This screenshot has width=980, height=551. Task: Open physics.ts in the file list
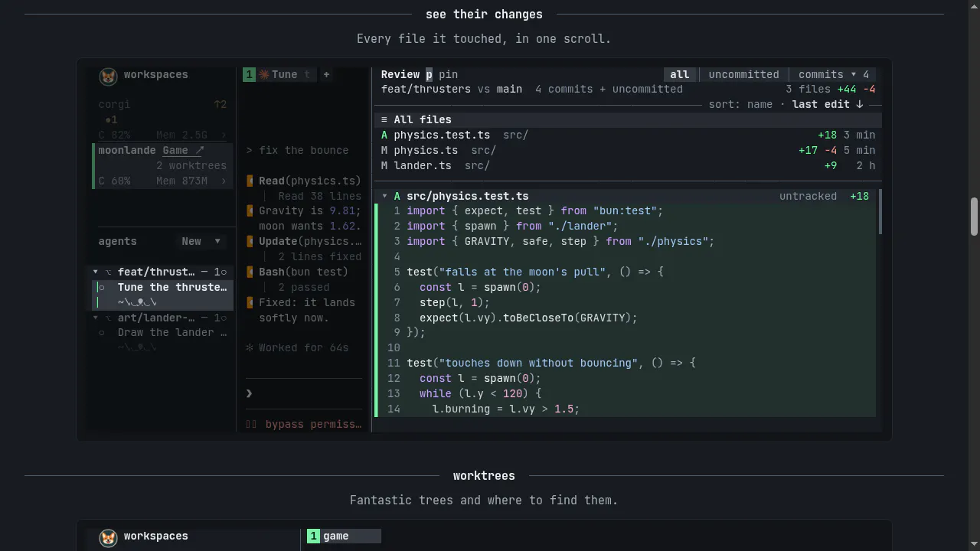coord(628,150)
